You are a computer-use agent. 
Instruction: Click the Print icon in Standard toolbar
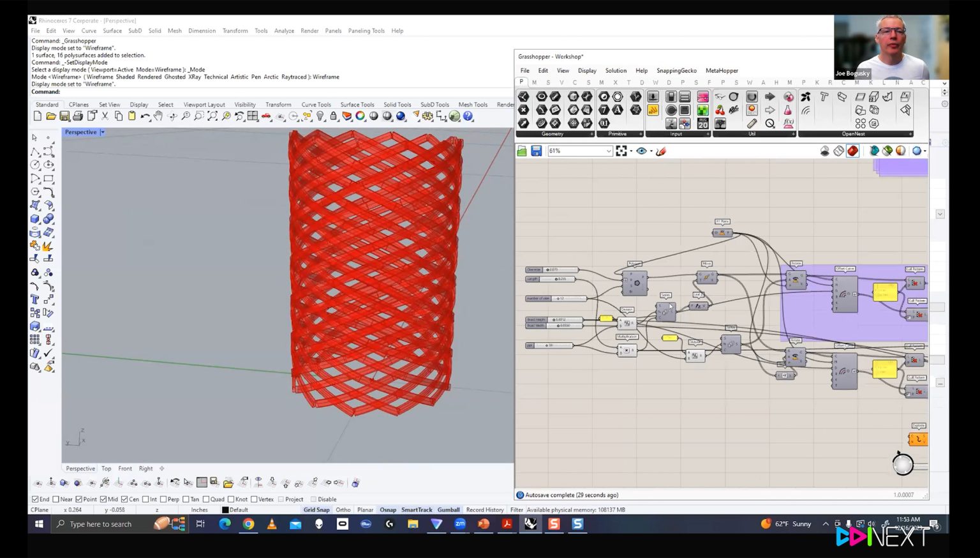(78, 116)
